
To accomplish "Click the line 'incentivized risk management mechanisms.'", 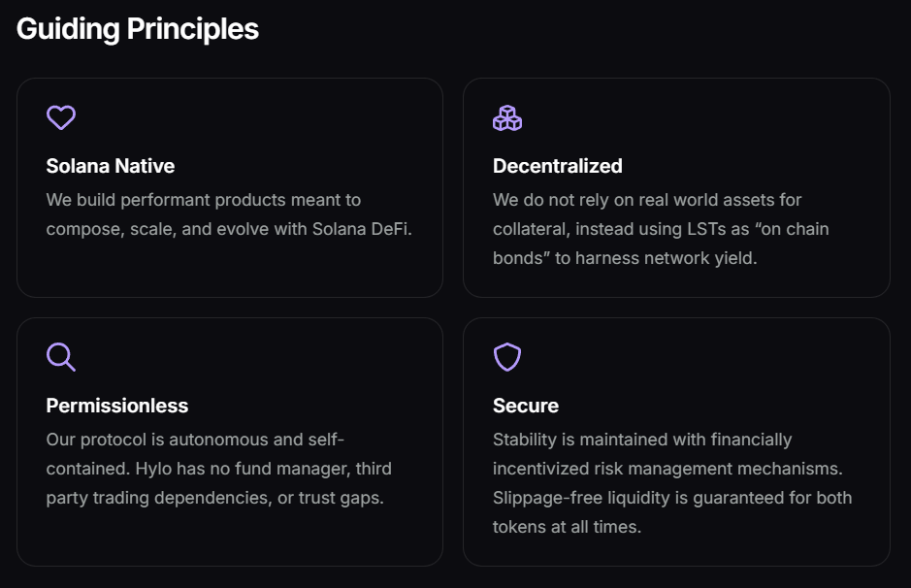I will pyautogui.click(x=667, y=469).
